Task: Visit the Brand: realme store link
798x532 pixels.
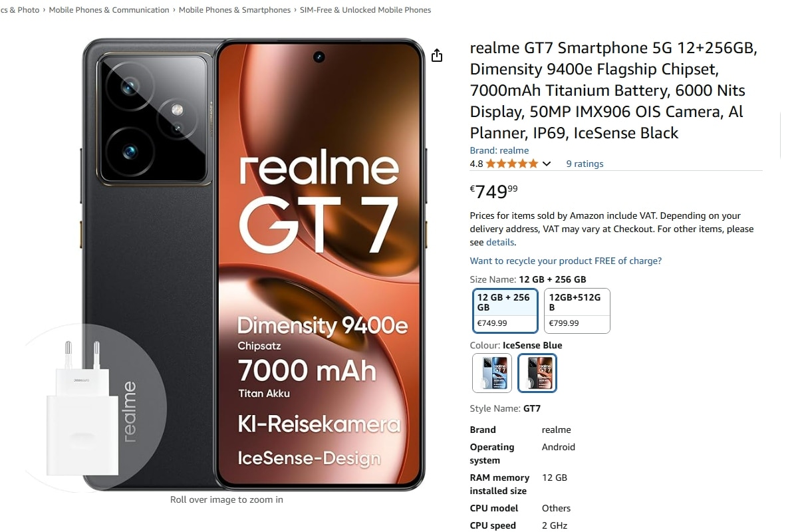Action: coord(499,150)
